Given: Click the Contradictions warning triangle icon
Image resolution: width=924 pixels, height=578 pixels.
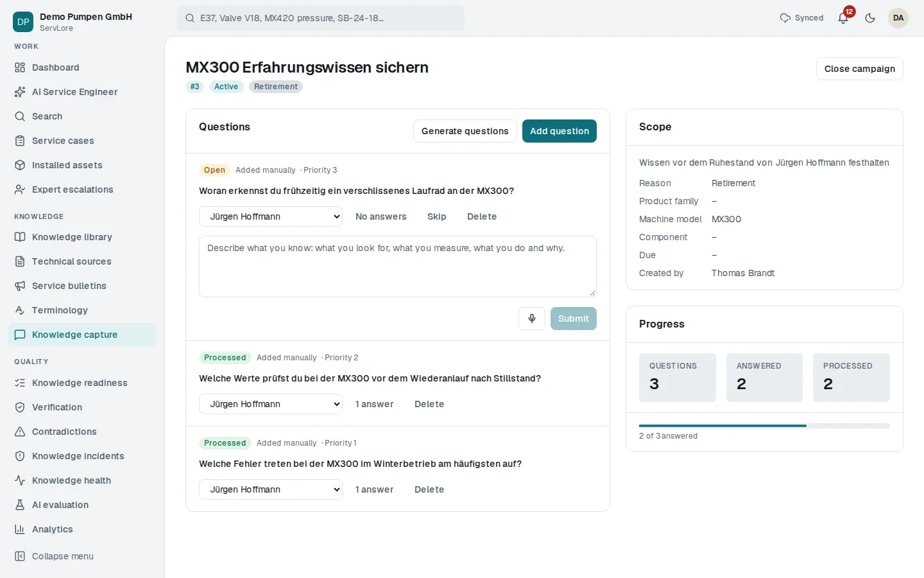Looking at the screenshot, I should pyautogui.click(x=20, y=432).
